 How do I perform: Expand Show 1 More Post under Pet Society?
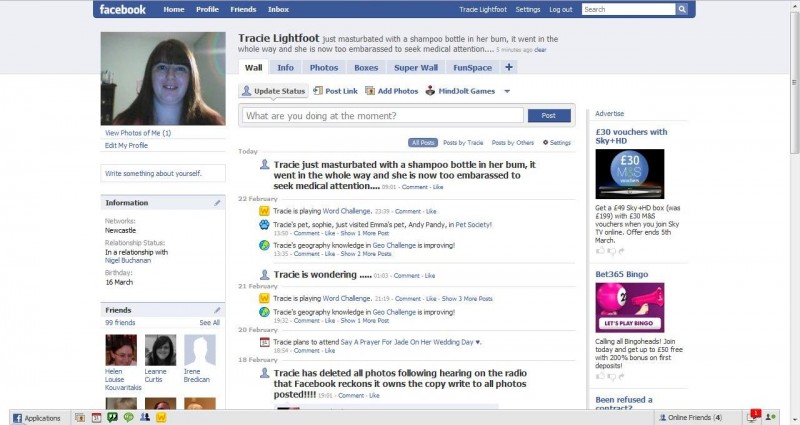tap(365, 233)
